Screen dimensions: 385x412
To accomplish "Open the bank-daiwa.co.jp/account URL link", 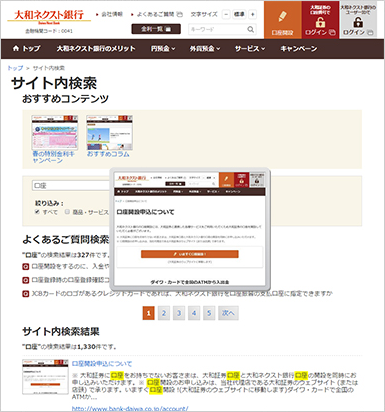I will pyautogui.click(x=130, y=408).
